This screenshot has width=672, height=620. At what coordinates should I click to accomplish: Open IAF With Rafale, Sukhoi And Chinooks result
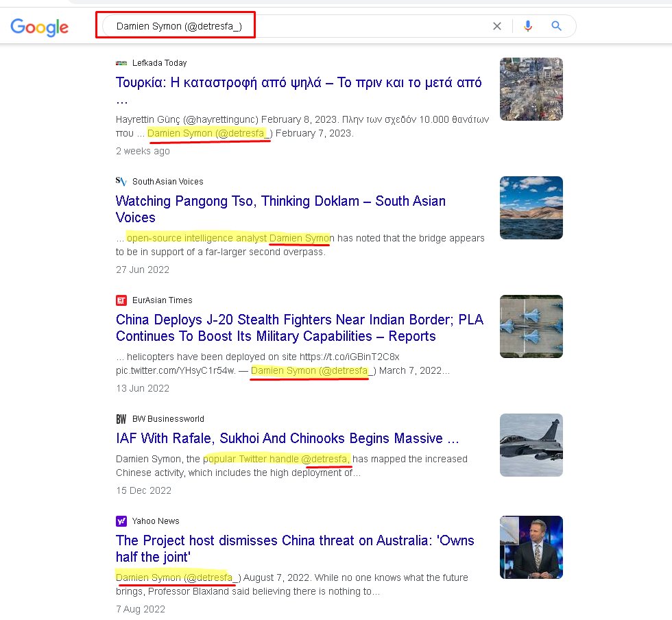(287, 438)
